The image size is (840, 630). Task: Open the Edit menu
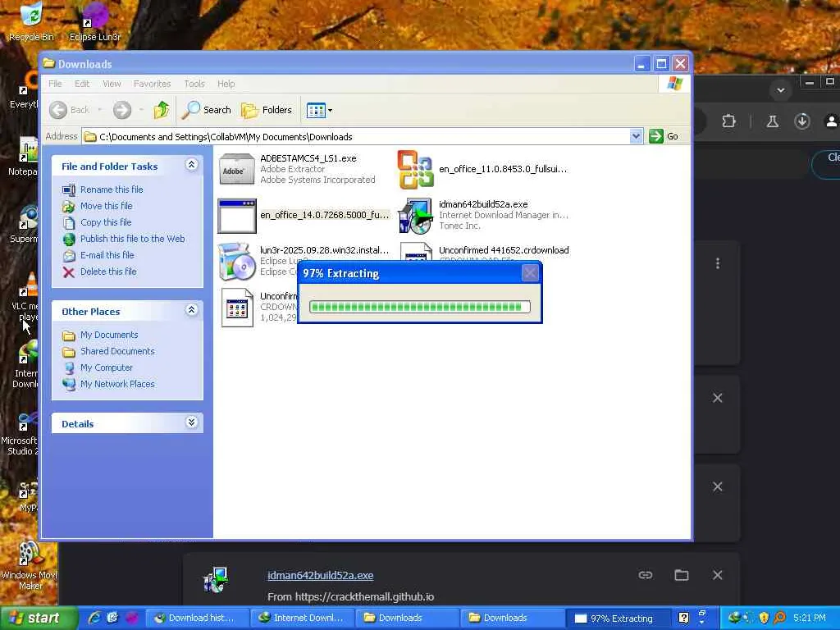coord(82,84)
